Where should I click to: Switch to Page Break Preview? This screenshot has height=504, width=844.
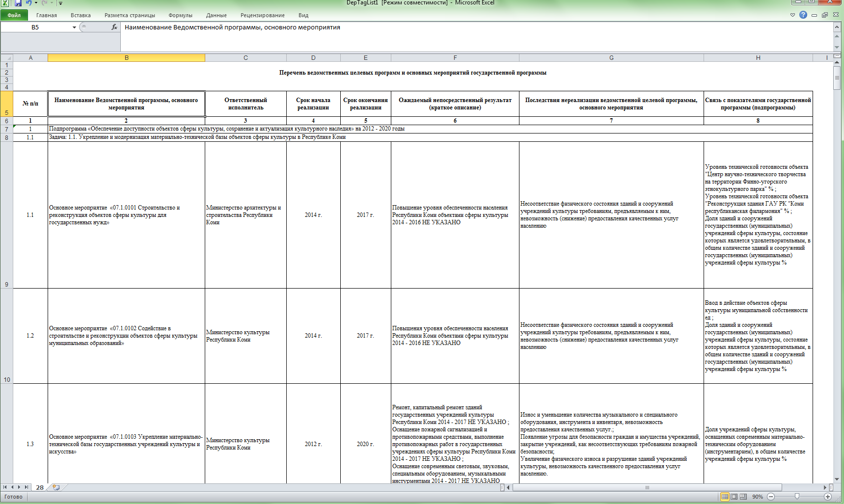point(743,497)
